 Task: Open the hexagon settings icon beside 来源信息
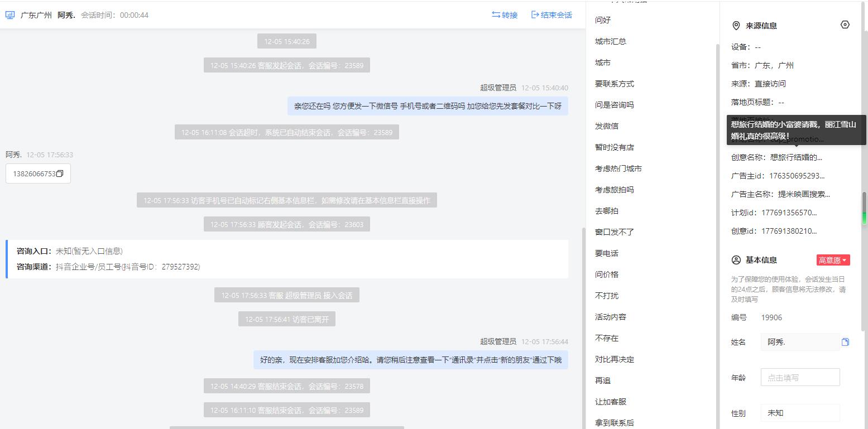[x=845, y=25]
